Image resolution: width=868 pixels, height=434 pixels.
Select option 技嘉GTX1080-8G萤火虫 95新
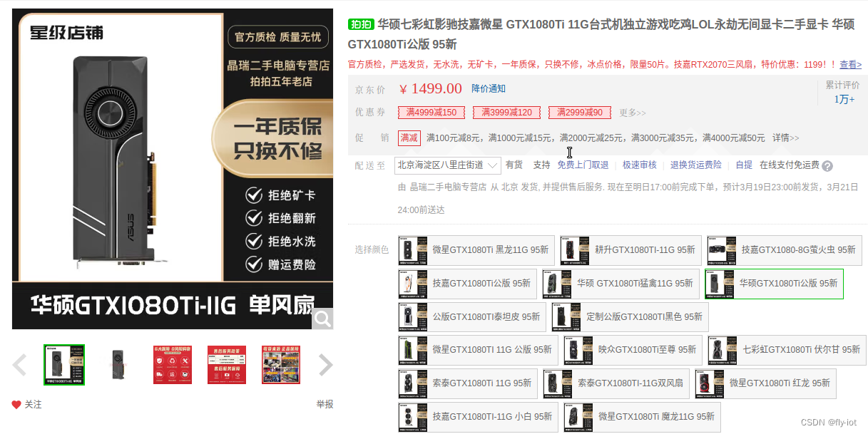[785, 250]
